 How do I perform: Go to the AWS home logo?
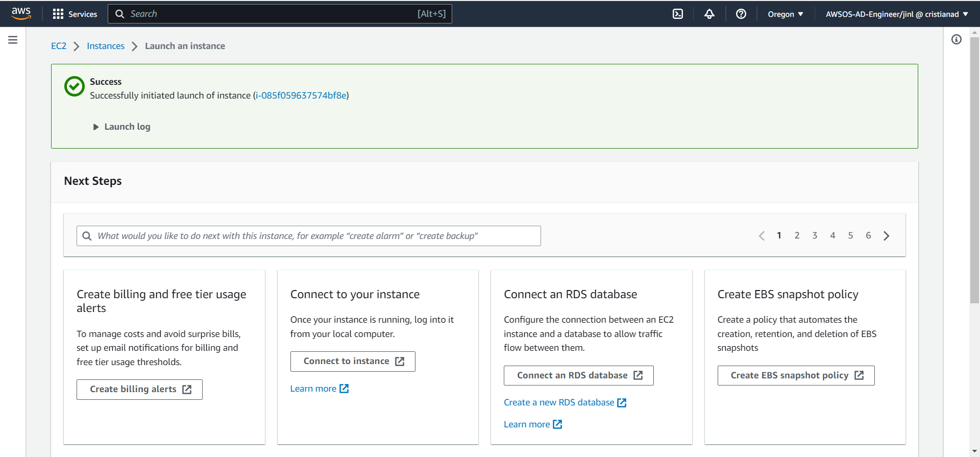21,13
